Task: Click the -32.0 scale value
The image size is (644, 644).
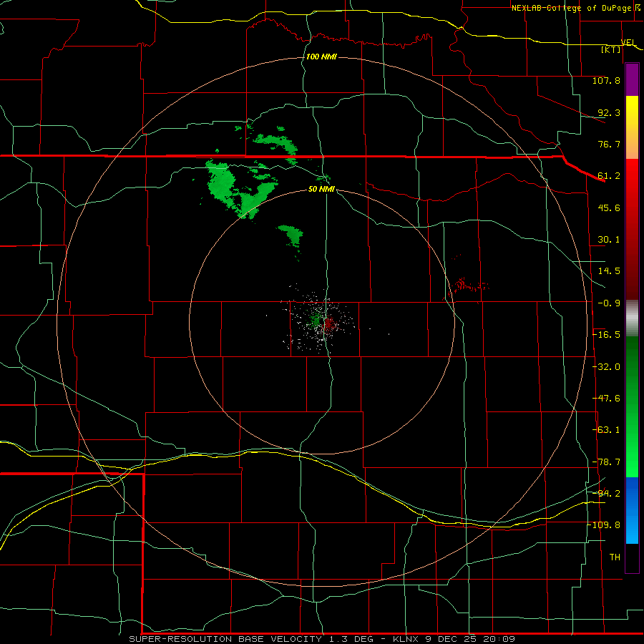Action: pyautogui.click(x=606, y=367)
